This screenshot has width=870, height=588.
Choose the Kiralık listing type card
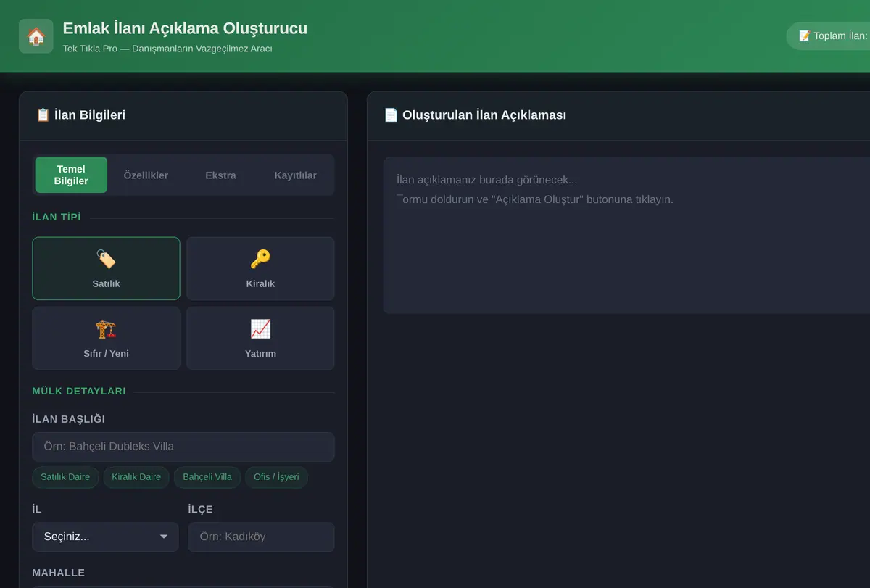pos(260,268)
